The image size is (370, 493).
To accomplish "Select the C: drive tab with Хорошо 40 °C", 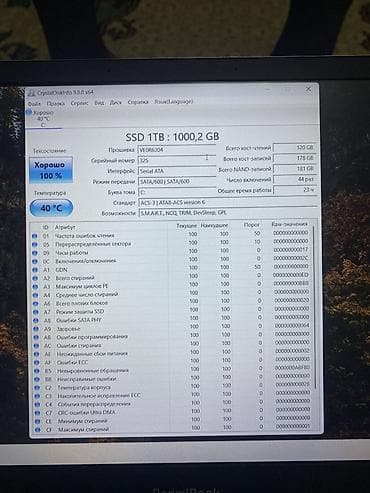I will [x=43, y=119].
